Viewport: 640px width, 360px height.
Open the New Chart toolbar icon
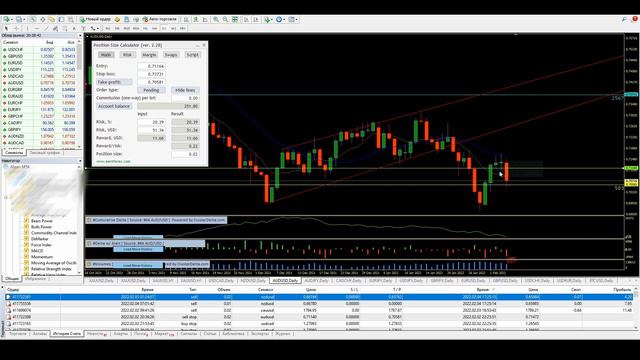coord(7,19)
